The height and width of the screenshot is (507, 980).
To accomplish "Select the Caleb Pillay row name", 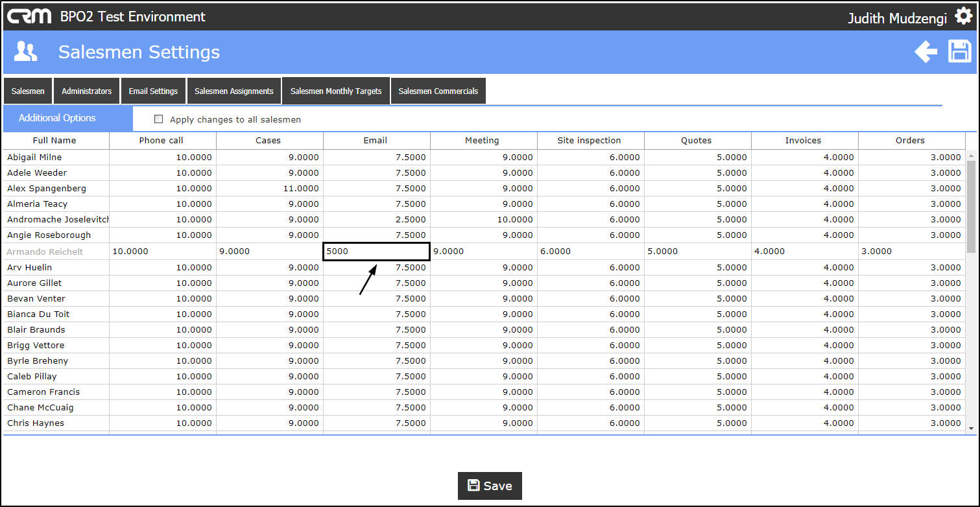I will point(32,377).
